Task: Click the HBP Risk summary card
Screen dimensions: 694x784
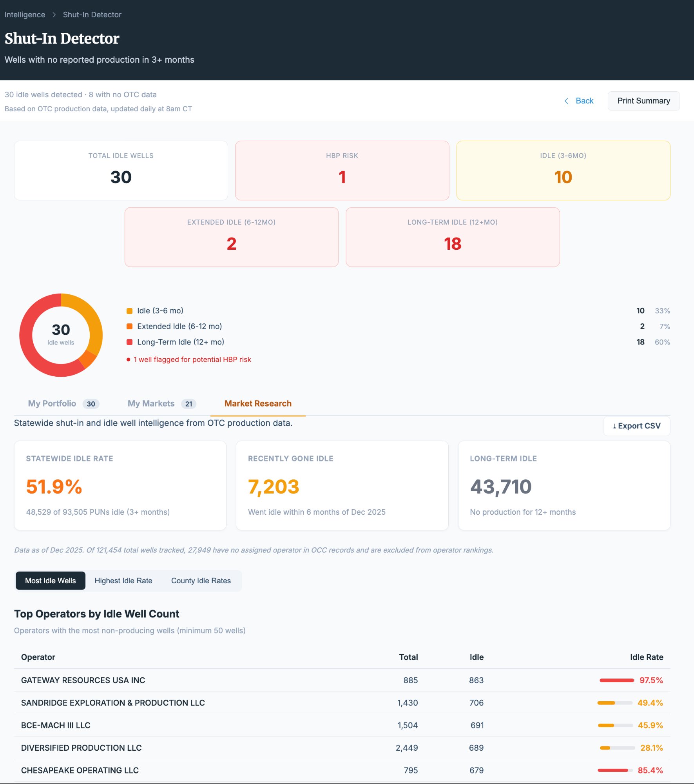Action: (x=342, y=170)
